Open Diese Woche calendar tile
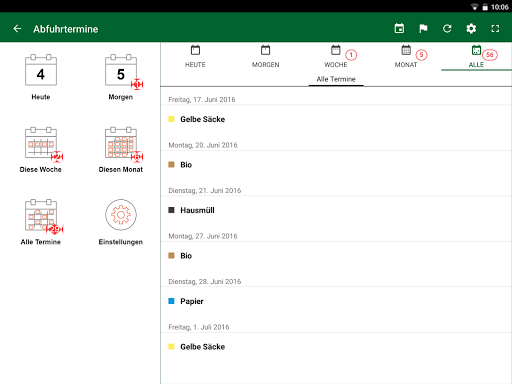512x384 pixels. point(41,150)
